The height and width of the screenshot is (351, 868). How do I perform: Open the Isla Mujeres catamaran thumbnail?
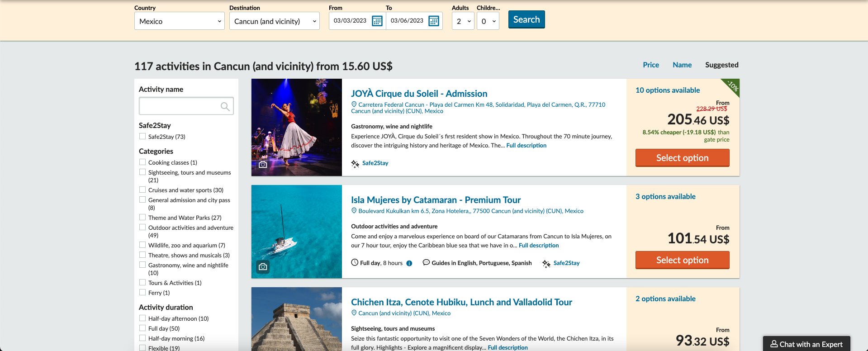pyautogui.click(x=297, y=232)
